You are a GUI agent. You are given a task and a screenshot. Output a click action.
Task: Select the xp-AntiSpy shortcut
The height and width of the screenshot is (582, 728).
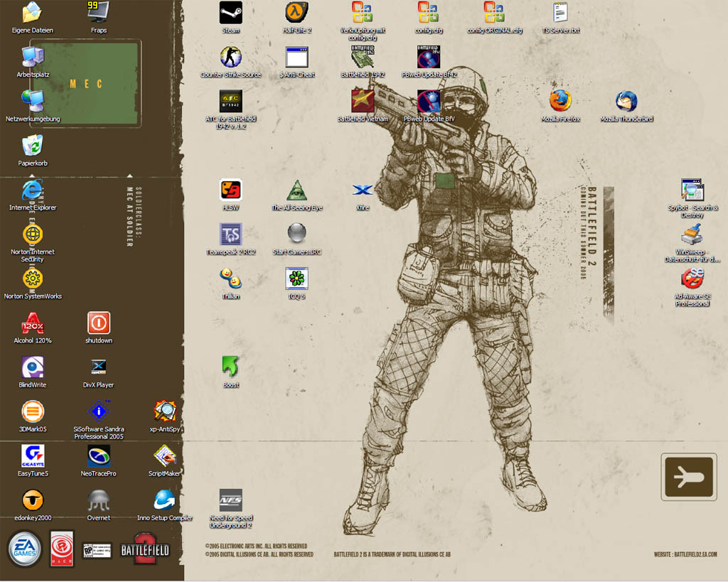165,411
